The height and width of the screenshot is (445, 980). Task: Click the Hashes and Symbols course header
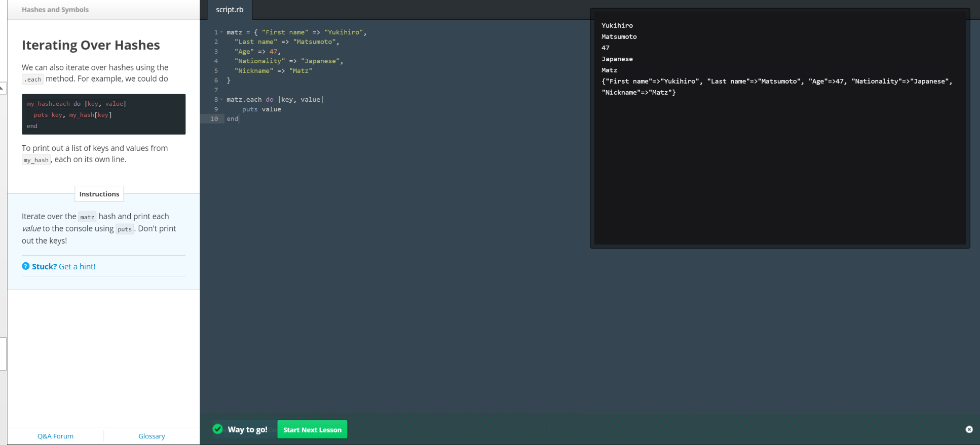click(x=55, y=10)
